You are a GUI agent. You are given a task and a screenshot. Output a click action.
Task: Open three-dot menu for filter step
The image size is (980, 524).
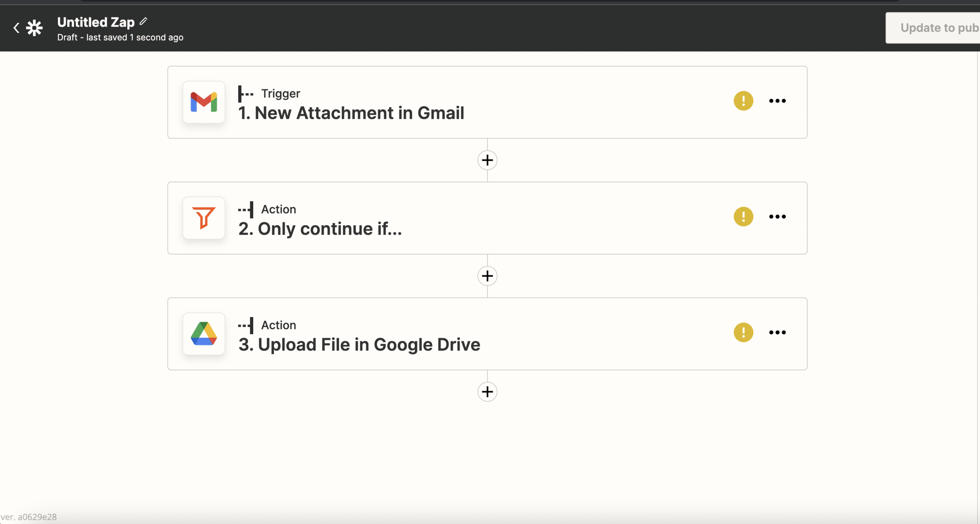click(x=777, y=217)
